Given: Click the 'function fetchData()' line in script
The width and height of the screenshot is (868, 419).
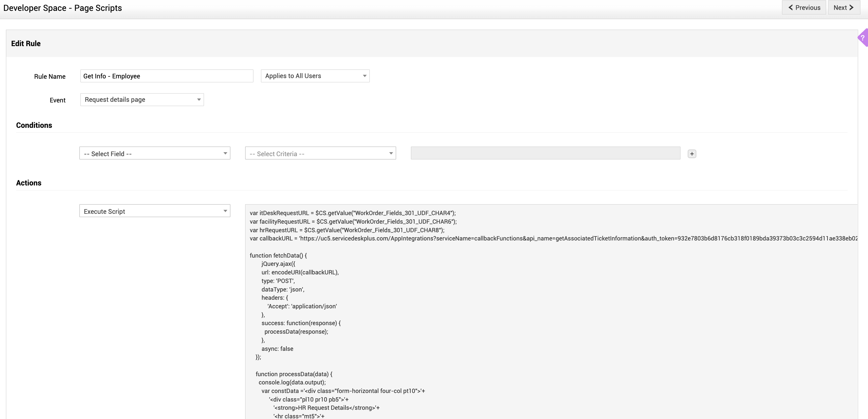Looking at the screenshot, I should tap(278, 255).
